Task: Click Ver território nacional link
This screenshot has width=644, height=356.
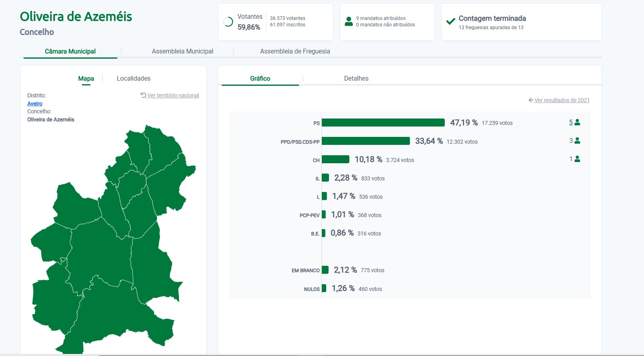Action: [173, 95]
